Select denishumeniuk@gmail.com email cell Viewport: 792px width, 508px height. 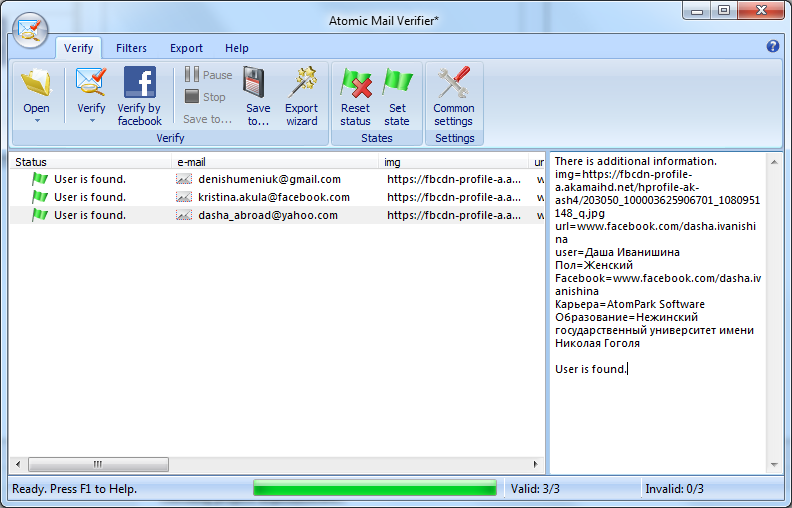[269, 179]
